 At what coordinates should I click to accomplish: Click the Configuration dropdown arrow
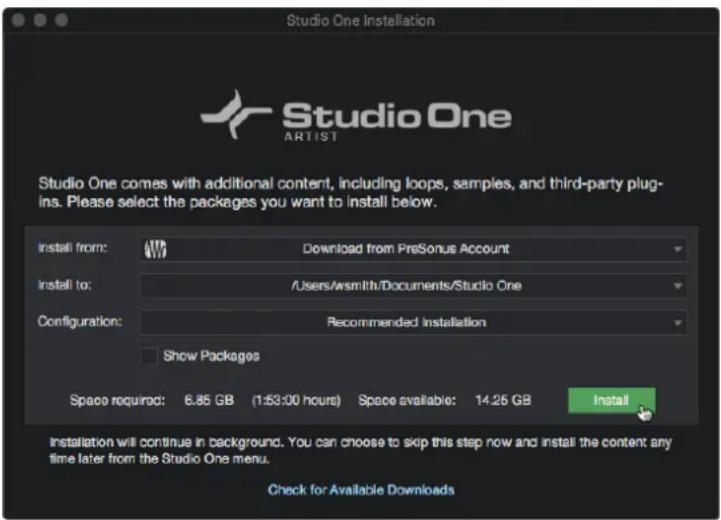(677, 323)
